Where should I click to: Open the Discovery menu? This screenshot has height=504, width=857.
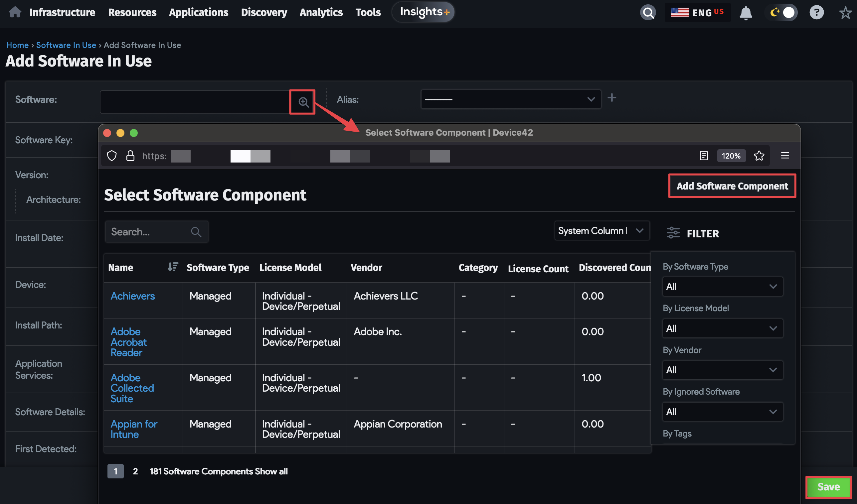click(x=264, y=12)
